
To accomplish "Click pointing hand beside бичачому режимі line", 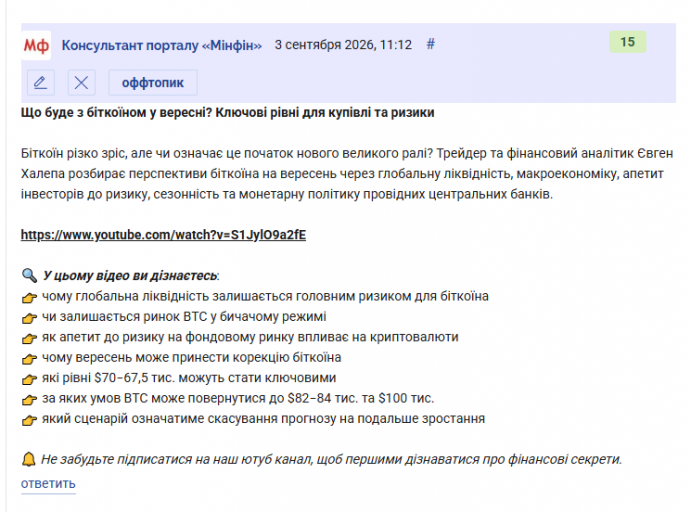I will click(x=30, y=318).
